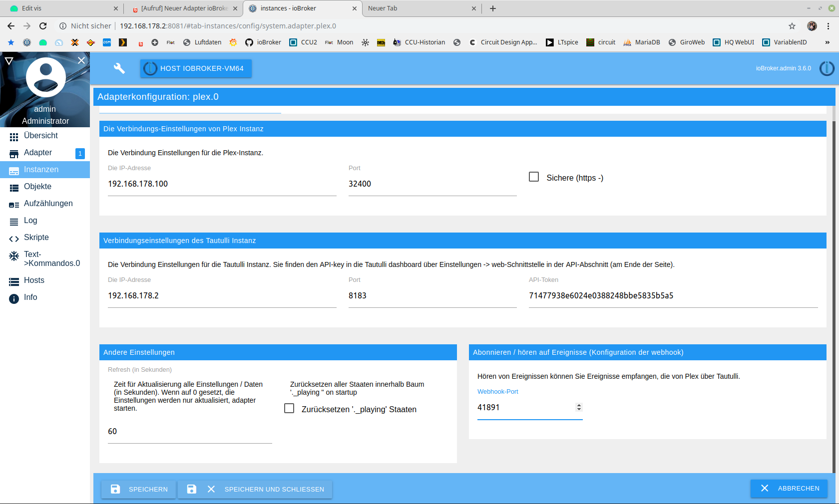Switch to the Neuer Tab browser tab
Screen dimensions: 839x504
[421, 8]
